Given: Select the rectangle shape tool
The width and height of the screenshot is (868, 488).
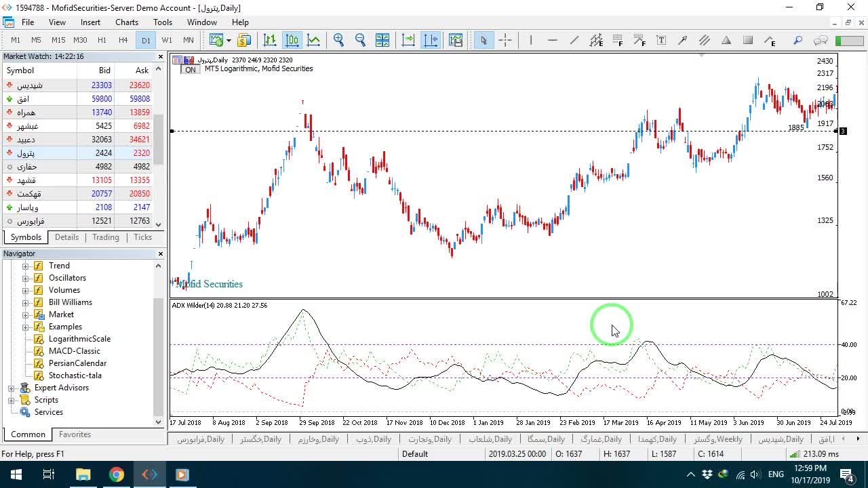Looking at the screenshot, I should (748, 40).
